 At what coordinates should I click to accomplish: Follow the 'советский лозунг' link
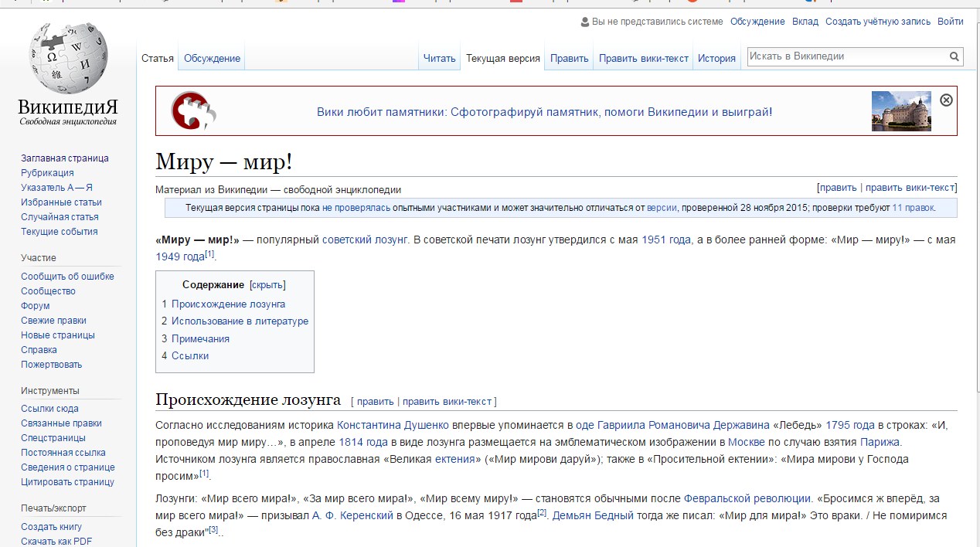[365, 240]
